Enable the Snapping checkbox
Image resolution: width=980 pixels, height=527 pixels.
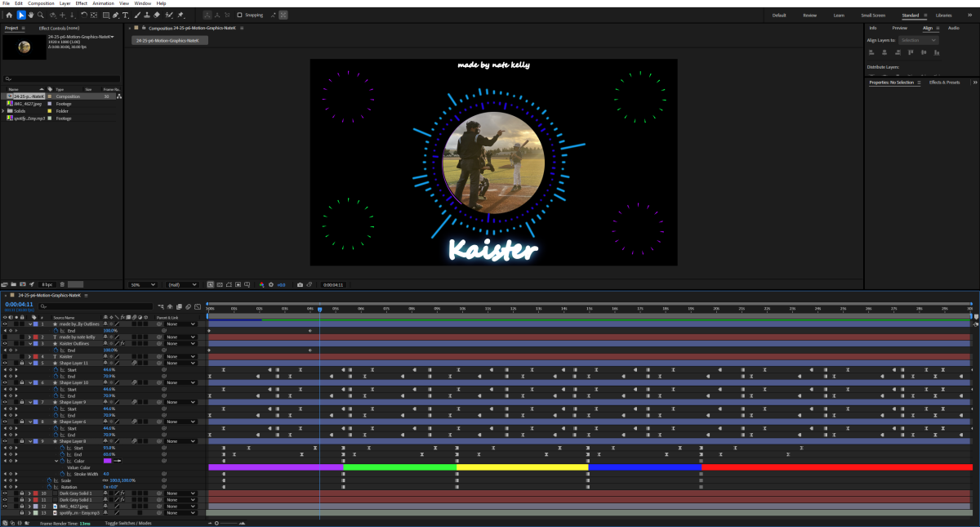239,15
